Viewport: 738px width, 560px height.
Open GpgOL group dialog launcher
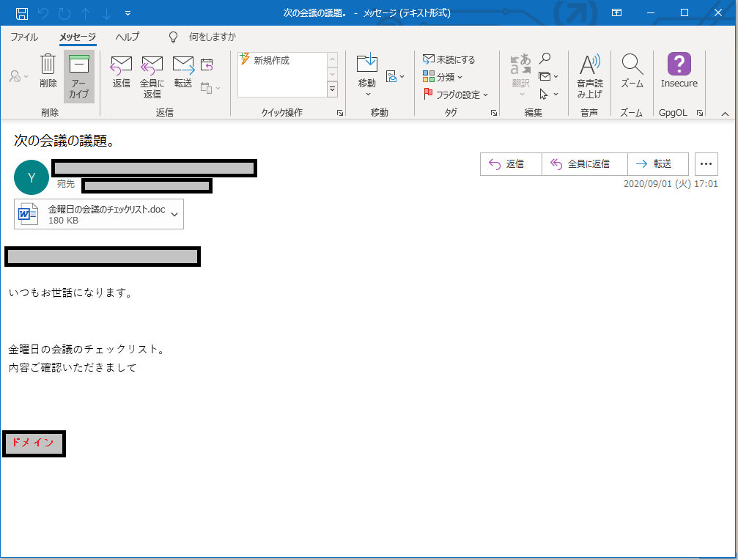pos(699,113)
